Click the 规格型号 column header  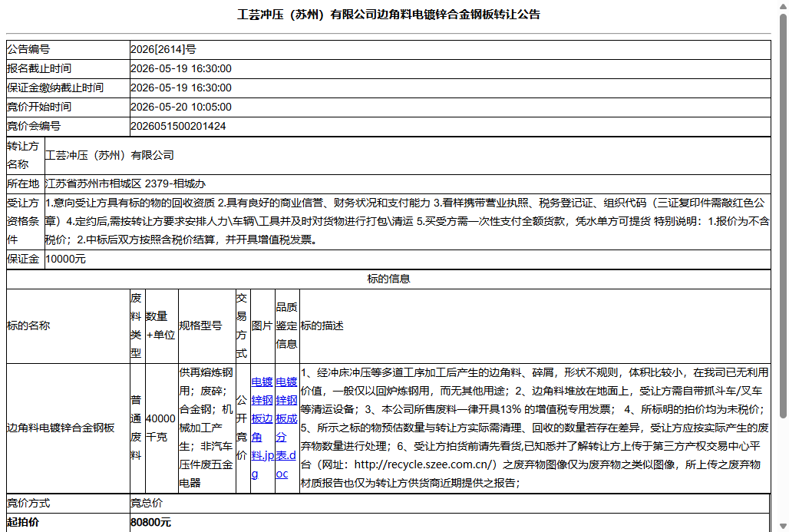pos(206,326)
